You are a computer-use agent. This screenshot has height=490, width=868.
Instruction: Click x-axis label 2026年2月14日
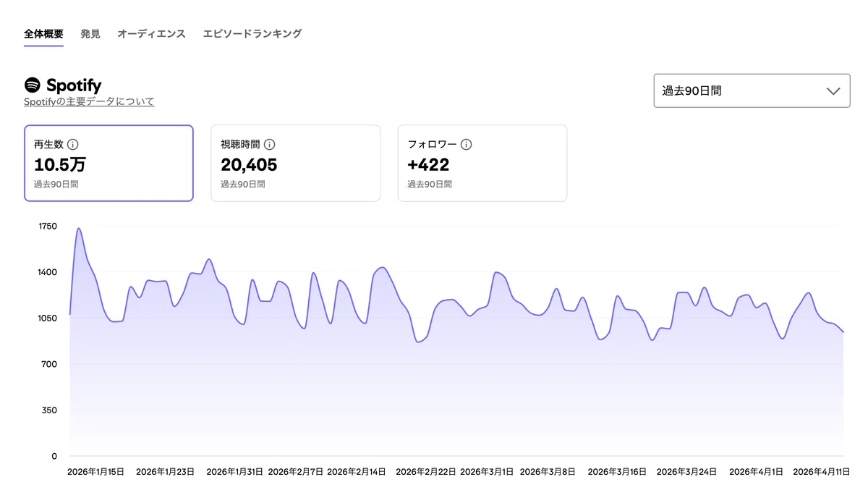(357, 472)
